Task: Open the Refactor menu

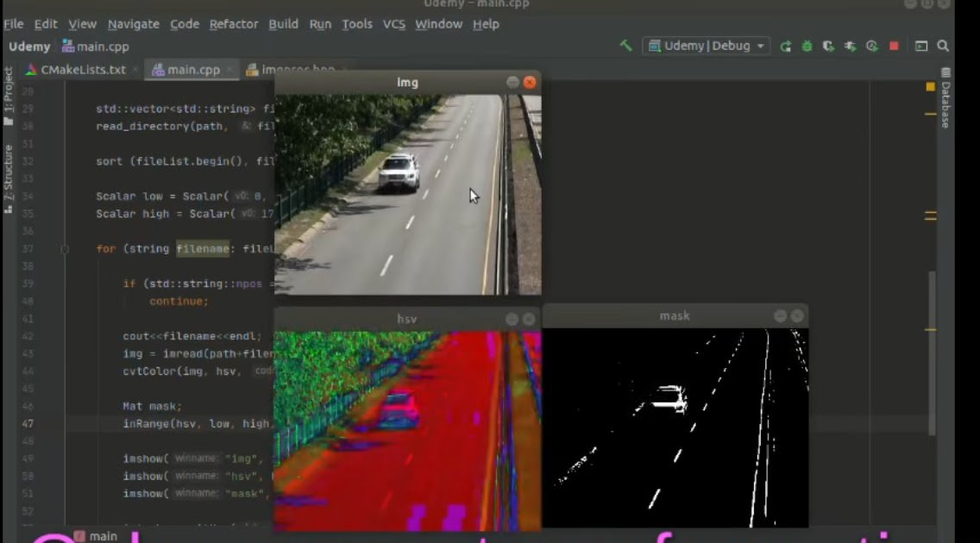Action: point(233,24)
